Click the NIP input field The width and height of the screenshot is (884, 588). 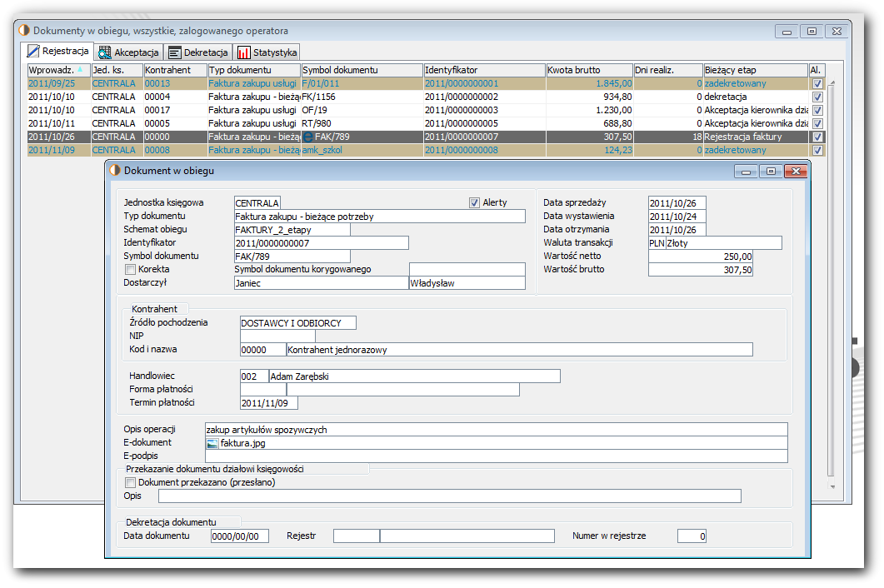pyautogui.click(x=277, y=336)
